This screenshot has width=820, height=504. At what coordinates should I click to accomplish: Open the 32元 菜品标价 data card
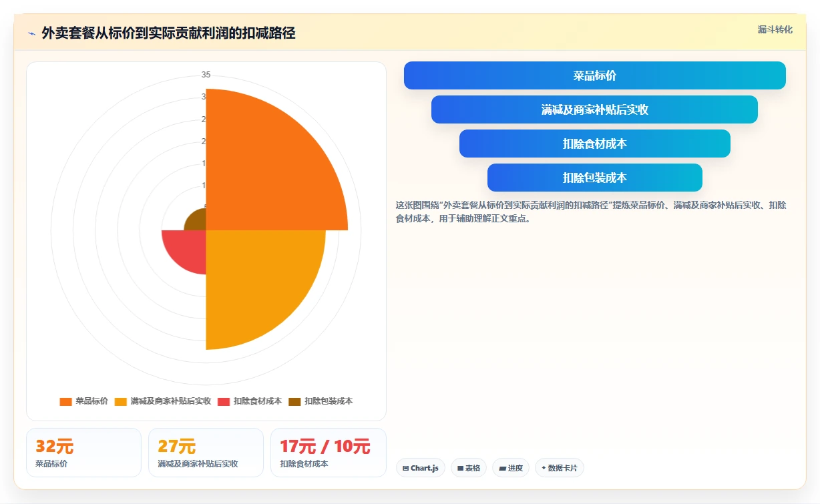pos(83,453)
